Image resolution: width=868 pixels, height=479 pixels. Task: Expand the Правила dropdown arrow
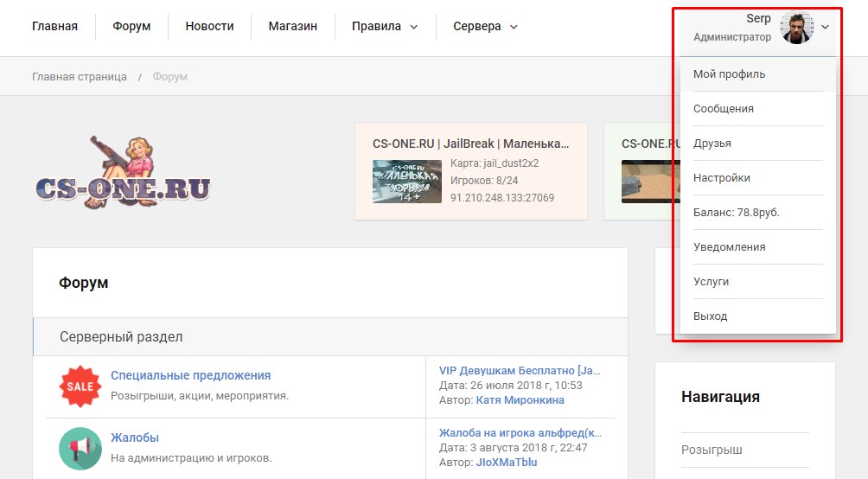(413, 27)
